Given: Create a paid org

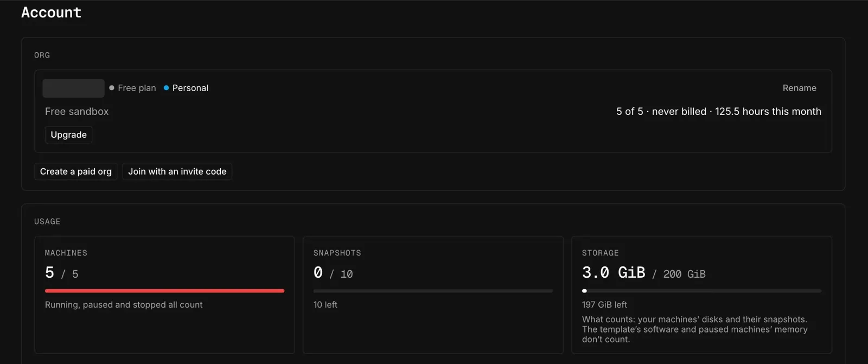Looking at the screenshot, I should [76, 171].
